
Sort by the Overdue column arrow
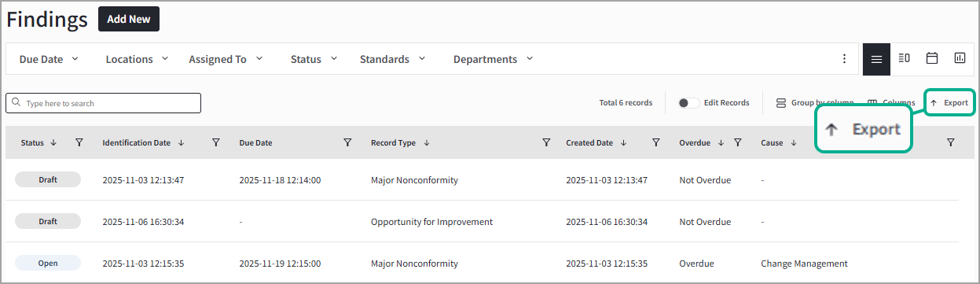coord(721,143)
